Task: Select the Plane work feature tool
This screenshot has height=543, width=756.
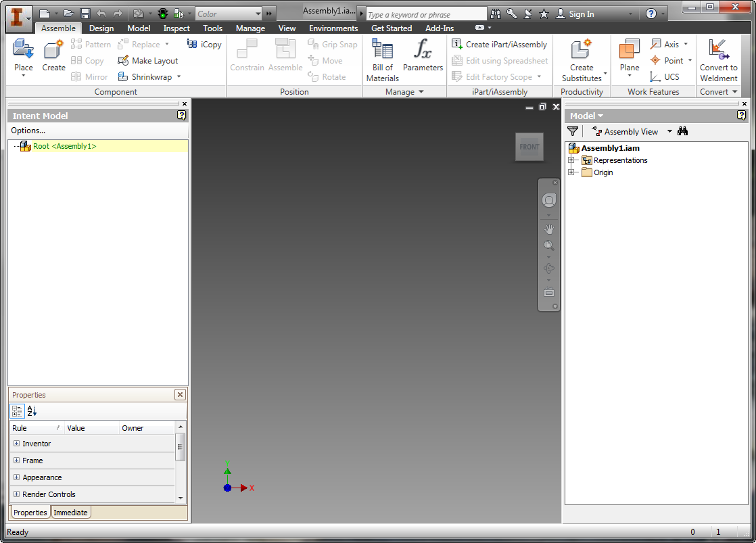Action: point(629,49)
